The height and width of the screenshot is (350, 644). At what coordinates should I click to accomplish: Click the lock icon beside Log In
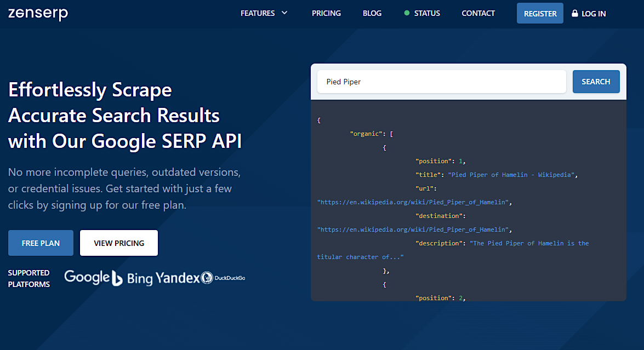point(575,13)
